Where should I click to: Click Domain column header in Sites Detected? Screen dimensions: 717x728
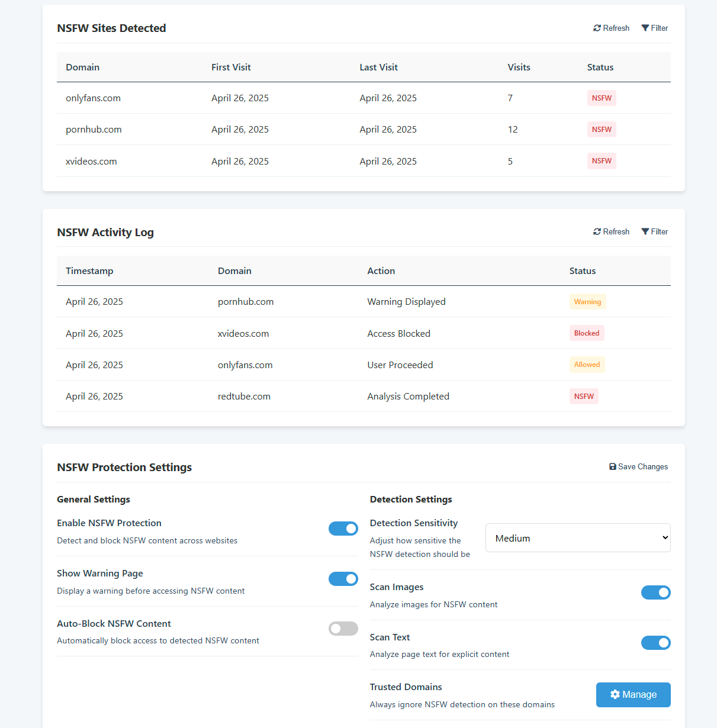tap(82, 67)
